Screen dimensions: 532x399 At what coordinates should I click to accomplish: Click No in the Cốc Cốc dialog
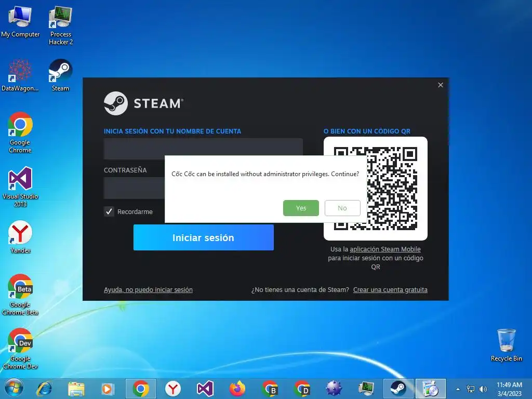point(342,208)
